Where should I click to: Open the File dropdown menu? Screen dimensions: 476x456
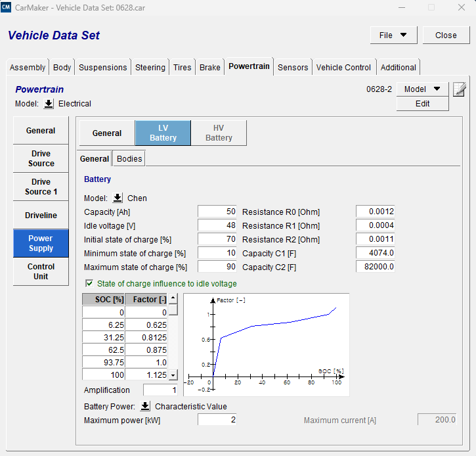[393, 35]
